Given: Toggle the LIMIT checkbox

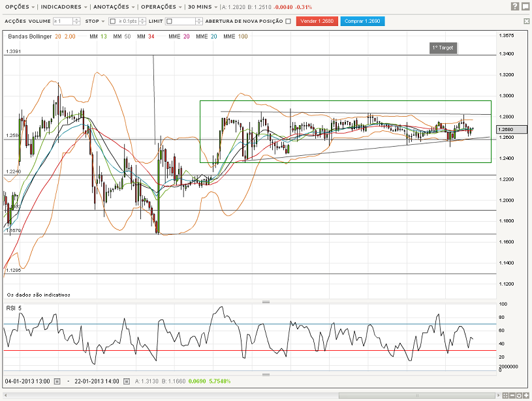Looking at the screenshot, I should tap(169, 22).
